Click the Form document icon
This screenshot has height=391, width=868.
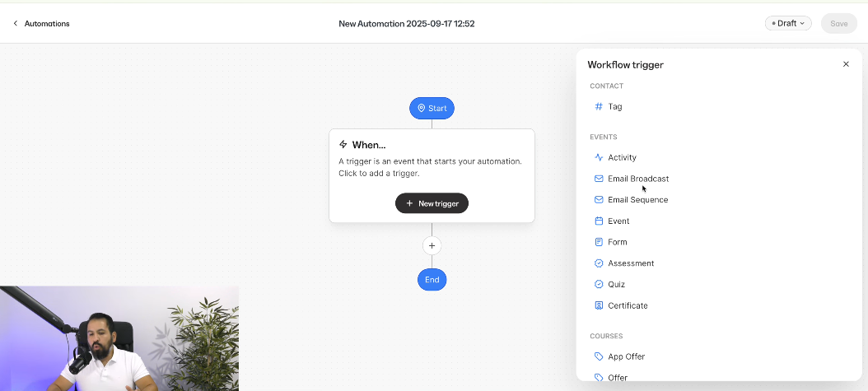[x=599, y=242]
